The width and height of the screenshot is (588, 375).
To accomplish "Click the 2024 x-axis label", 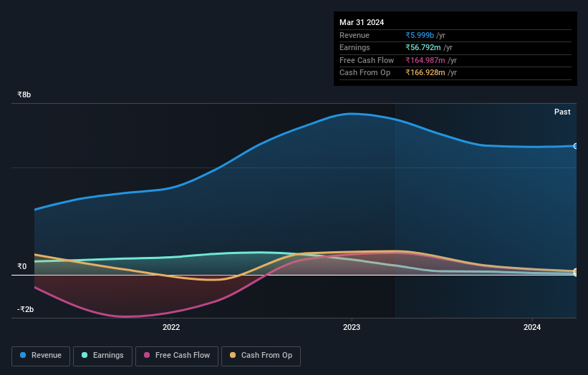I will tap(532, 327).
